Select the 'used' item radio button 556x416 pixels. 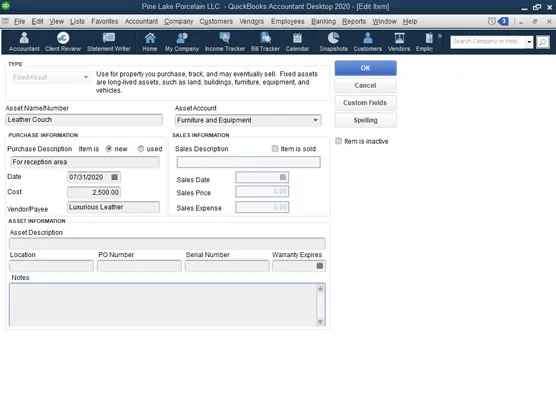click(141, 149)
